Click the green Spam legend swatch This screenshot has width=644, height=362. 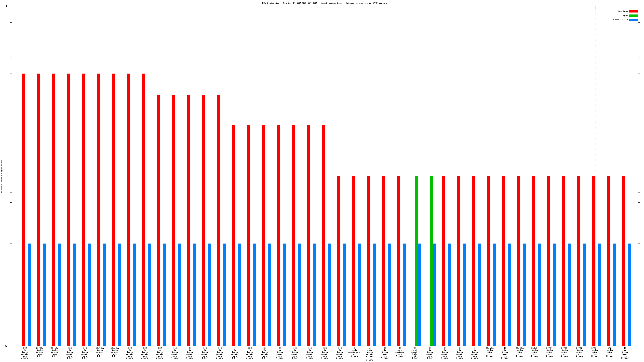click(x=633, y=15)
